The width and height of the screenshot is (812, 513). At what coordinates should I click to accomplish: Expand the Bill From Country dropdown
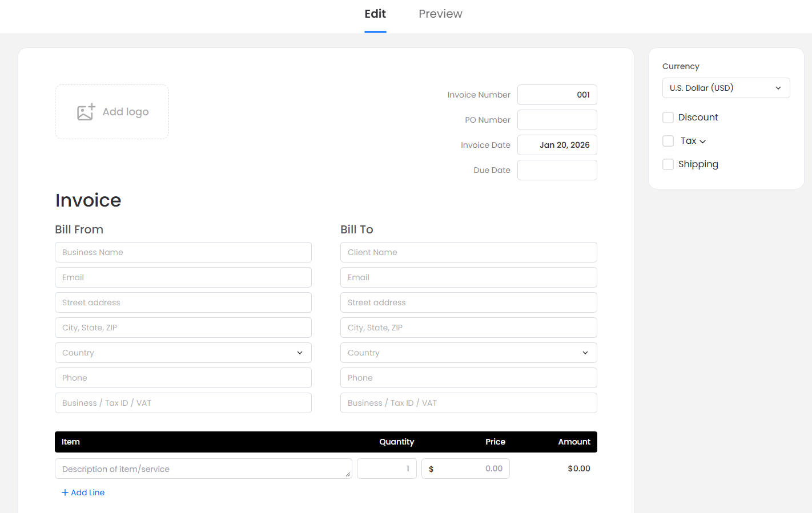[x=183, y=353]
